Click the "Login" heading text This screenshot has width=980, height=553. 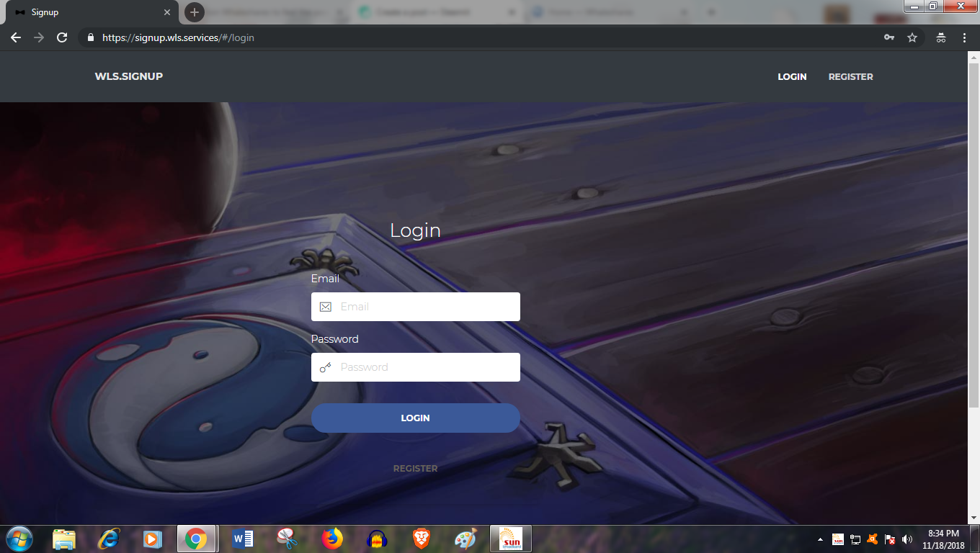415,230
